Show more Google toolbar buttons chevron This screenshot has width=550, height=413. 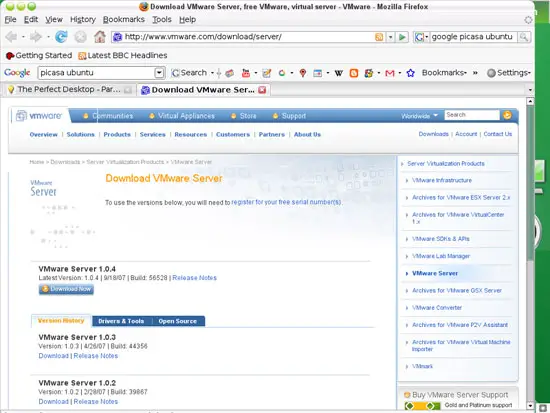475,73
